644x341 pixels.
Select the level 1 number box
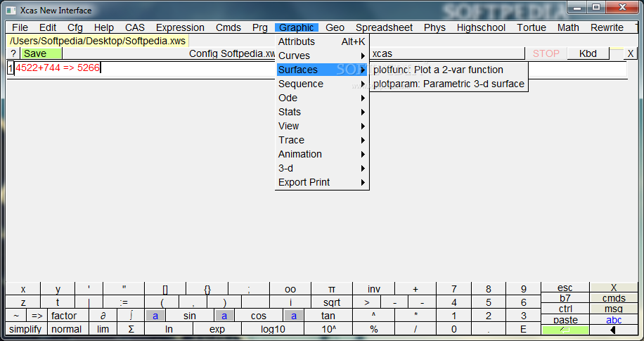11,68
